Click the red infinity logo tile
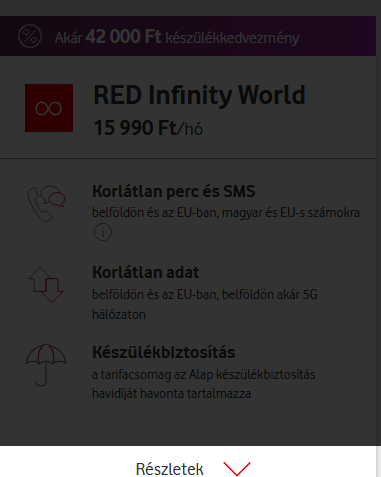This screenshot has width=381, height=477. click(x=49, y=108)
